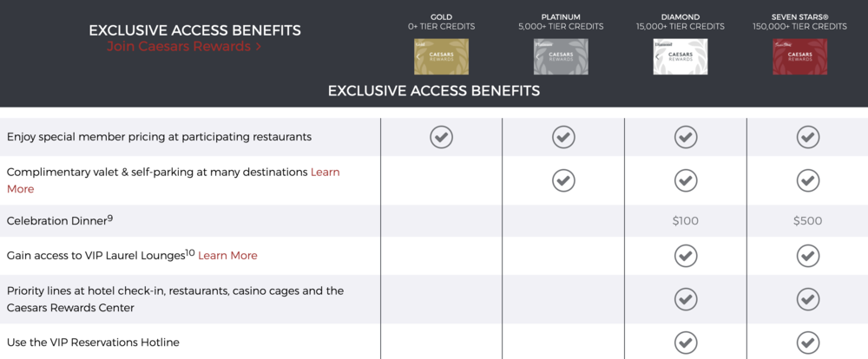
Task: Click Seven Stars checkmark for Laurel Lounges
Action: (808, 256)
